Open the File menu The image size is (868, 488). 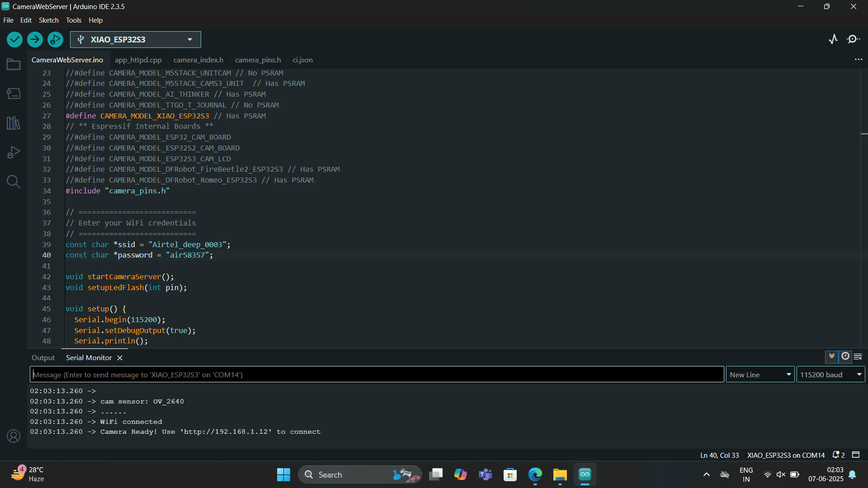click(8, 20)
